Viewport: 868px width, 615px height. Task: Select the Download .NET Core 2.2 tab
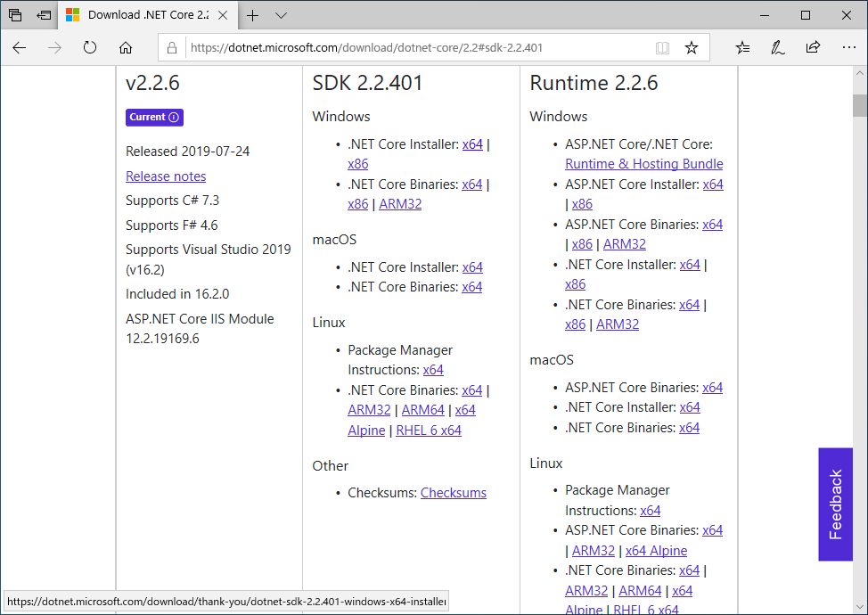pyautogui.click(x=143, y=15)
